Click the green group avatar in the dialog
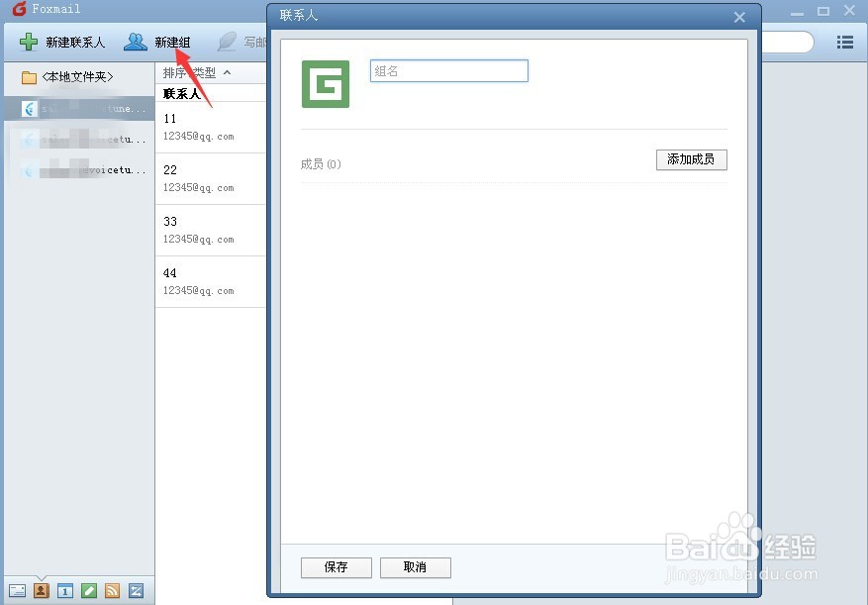This screenshot has height=605, width=868. click(325, 85)
